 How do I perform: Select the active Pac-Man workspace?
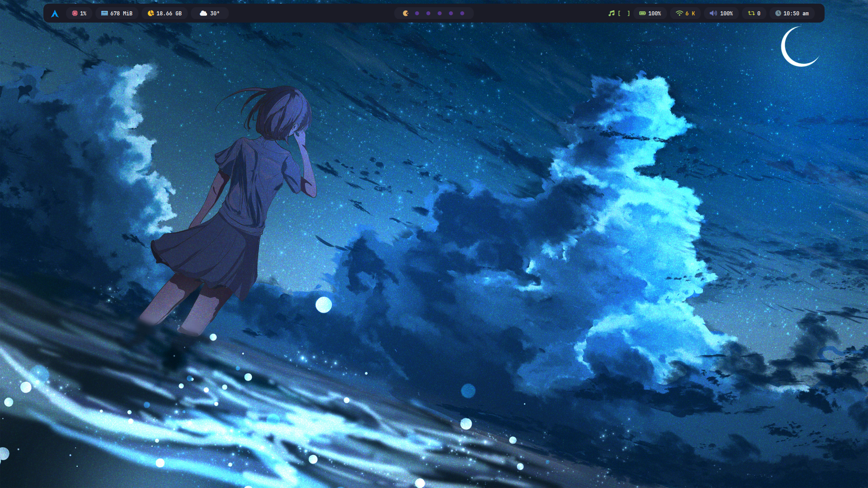pyautogui.click(x=406, y=14)
